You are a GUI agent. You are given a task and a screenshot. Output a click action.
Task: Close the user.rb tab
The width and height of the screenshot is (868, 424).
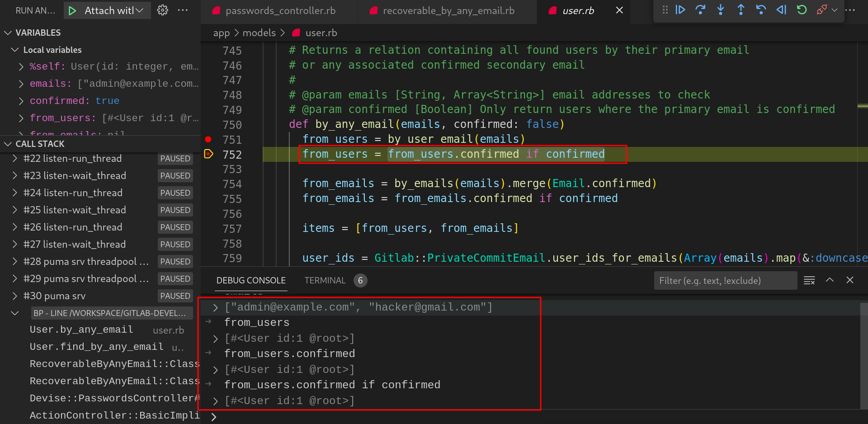[x=619, y=10]
